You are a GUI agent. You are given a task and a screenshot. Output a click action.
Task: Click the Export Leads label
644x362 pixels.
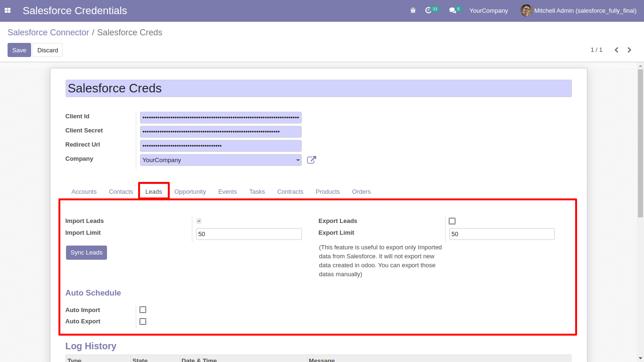pyautogui.click(x=338, y=221)
